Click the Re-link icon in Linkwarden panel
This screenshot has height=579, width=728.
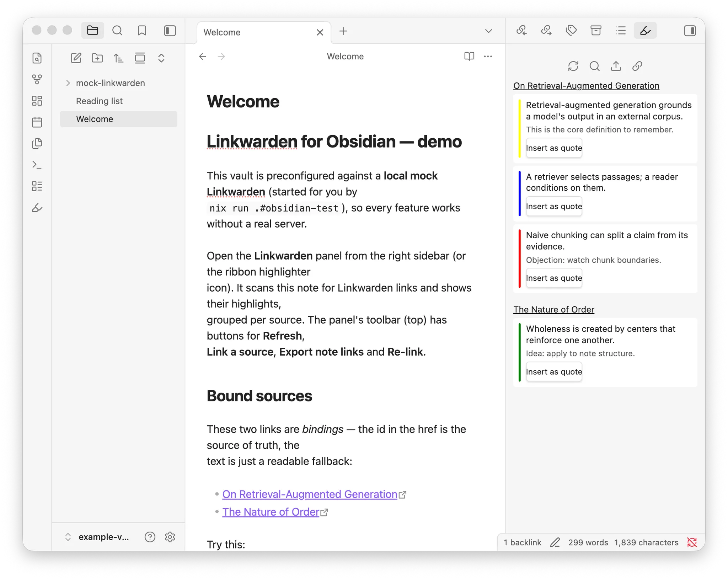tap(637, 66)
